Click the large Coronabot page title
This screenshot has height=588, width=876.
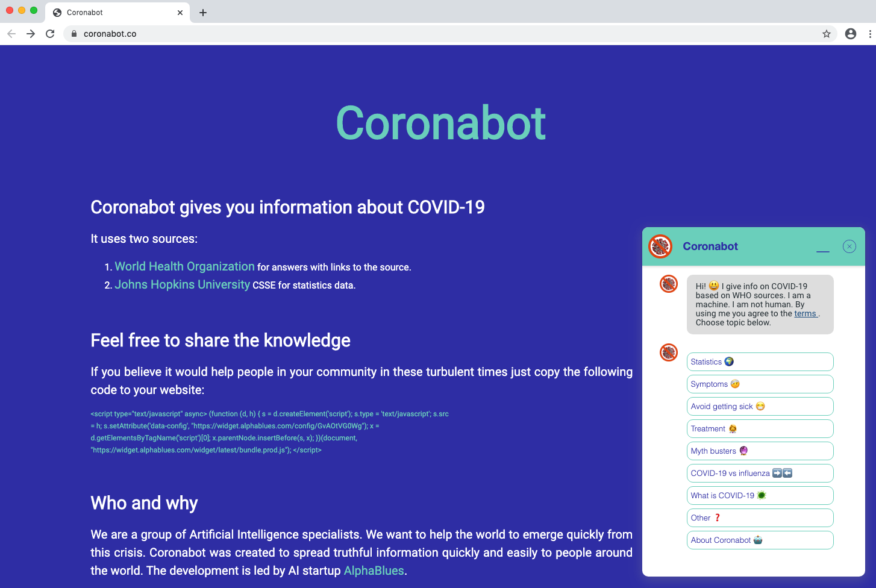pyautogui.click(x=441, y=123)
